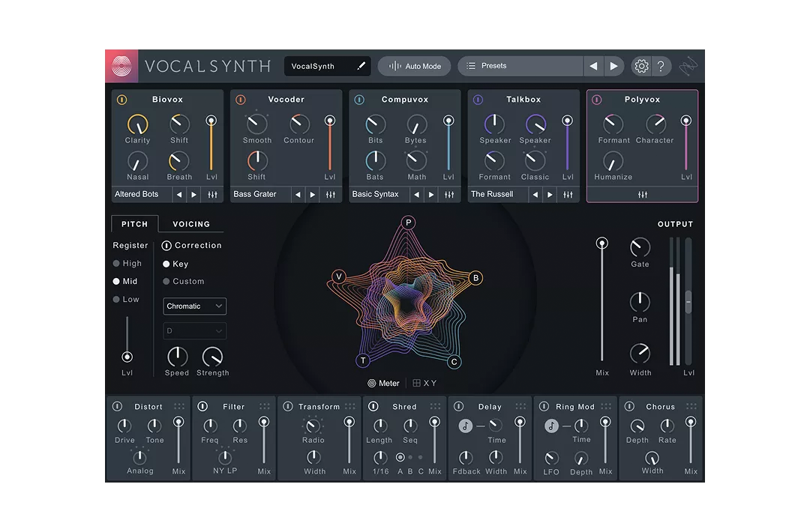Switch to the PITCH tab
810x532 pixels.
[x=135, y=224]
